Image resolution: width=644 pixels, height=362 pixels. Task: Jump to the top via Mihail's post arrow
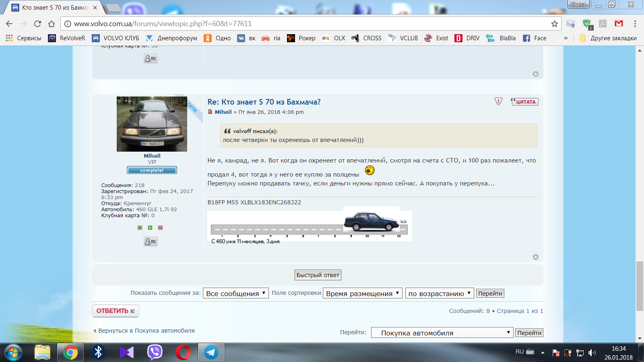535,257
